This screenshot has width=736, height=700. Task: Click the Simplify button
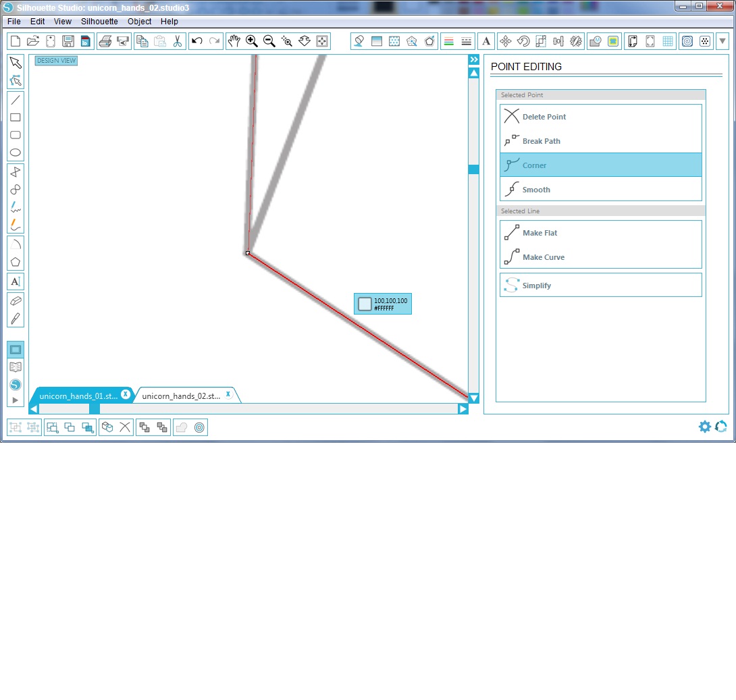point(601,286)
